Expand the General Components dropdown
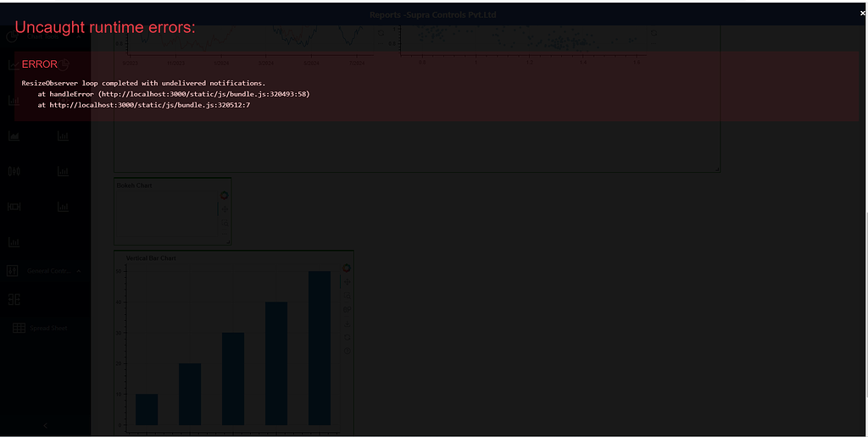 tap(79, 271)
